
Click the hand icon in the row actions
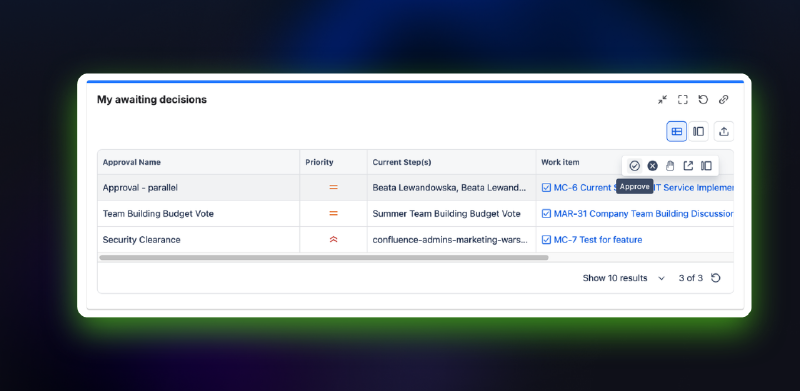tap(670, 166)
